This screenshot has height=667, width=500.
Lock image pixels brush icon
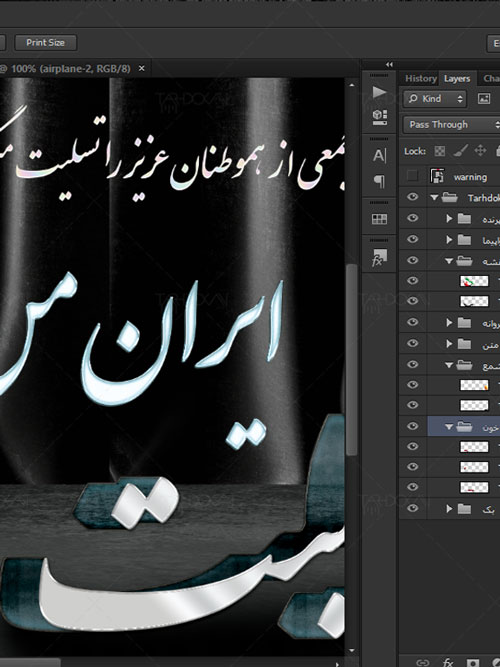(x=460, y=151)
